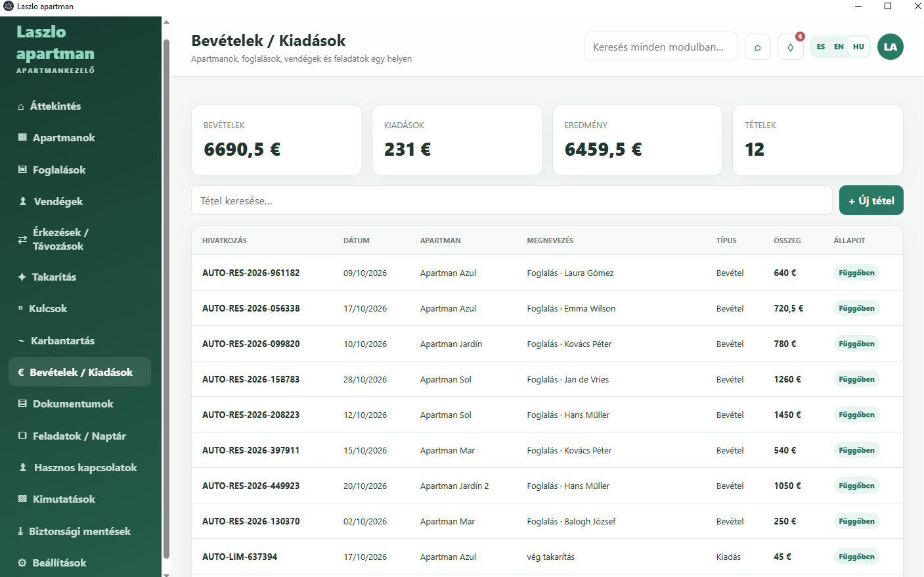924x577 pixels.
Task: Click the BEVÉTELEK summary card
Action: click(x=276, y=140)
